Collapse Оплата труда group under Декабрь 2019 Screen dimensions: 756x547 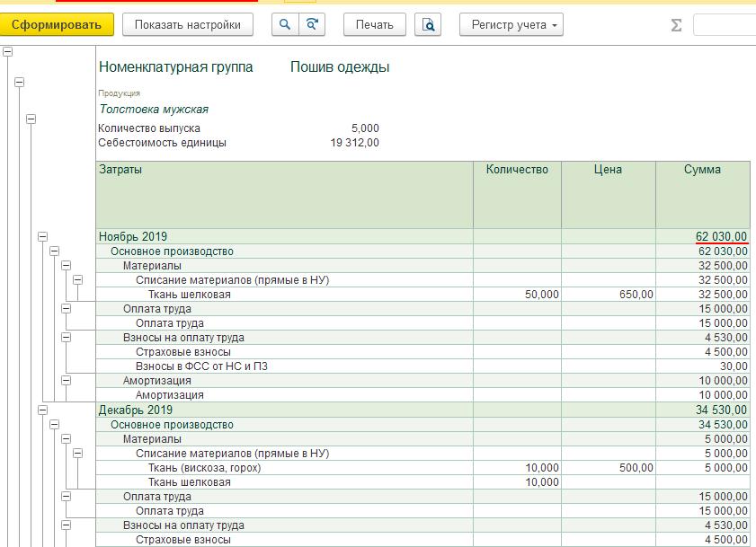[66, 497]
